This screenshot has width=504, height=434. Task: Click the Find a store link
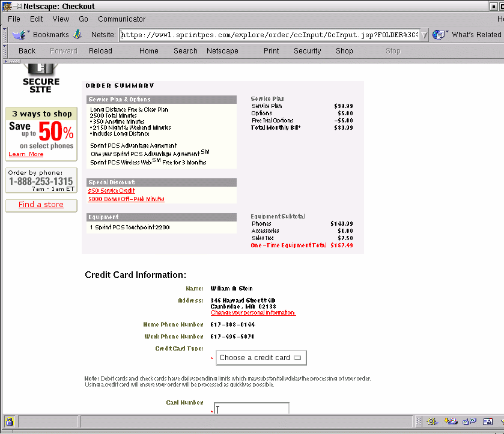point(41,205)
